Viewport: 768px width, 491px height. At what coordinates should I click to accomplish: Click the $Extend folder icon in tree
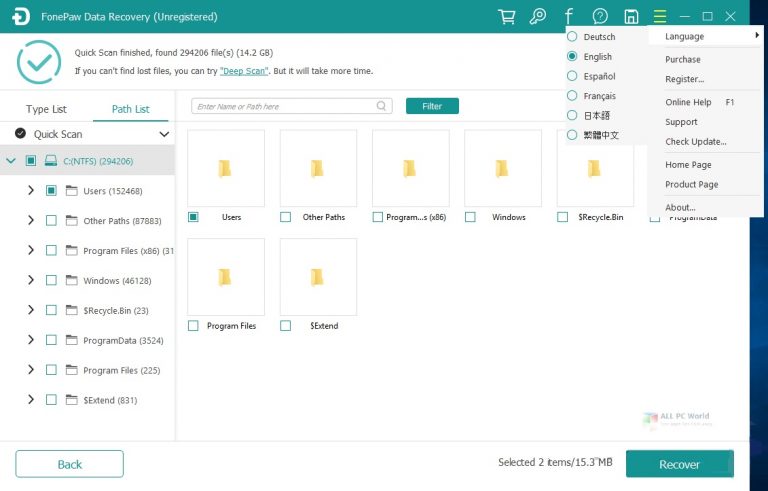(x=72, y=400)
